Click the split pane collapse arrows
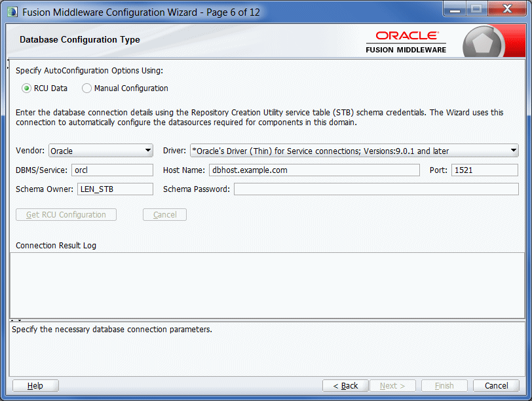Image resolution: width=532 pixels, height=401 pixels. pos(16,320)
